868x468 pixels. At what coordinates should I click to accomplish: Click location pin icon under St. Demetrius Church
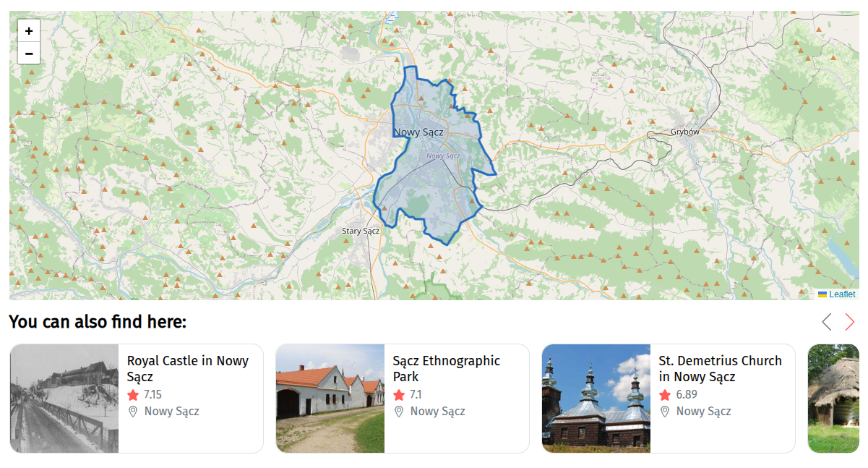tap(665, 412)
